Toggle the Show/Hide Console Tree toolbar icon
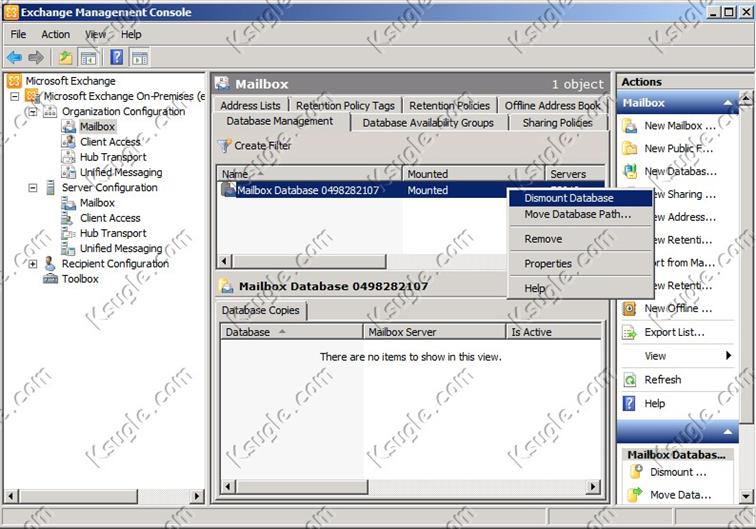This screenshot has width=756, height=529. coord(88,58)
